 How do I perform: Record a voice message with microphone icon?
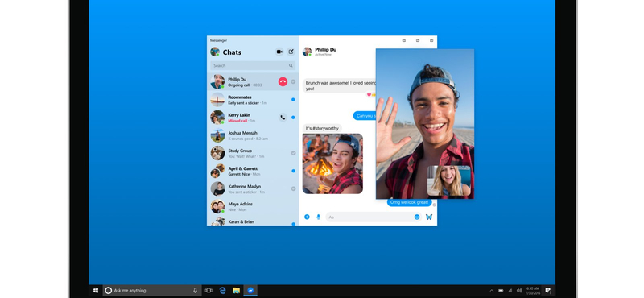point(318,217)
